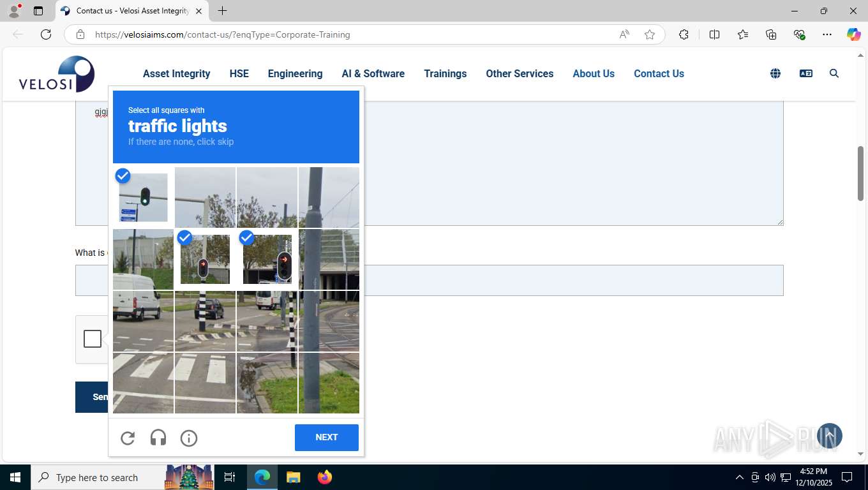Screen dimensions: 868x490
Task: Open Edge Settings and more menu
Action: (827, 34)
